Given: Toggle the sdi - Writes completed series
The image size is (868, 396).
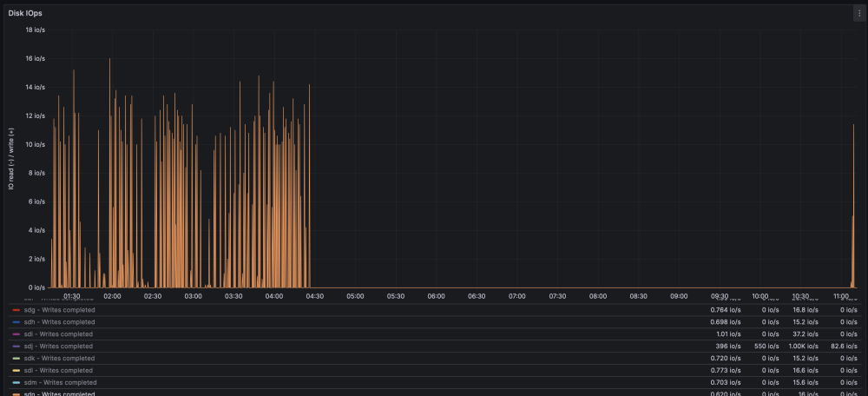Looking at the screenshot, I should tap(58, 334).
